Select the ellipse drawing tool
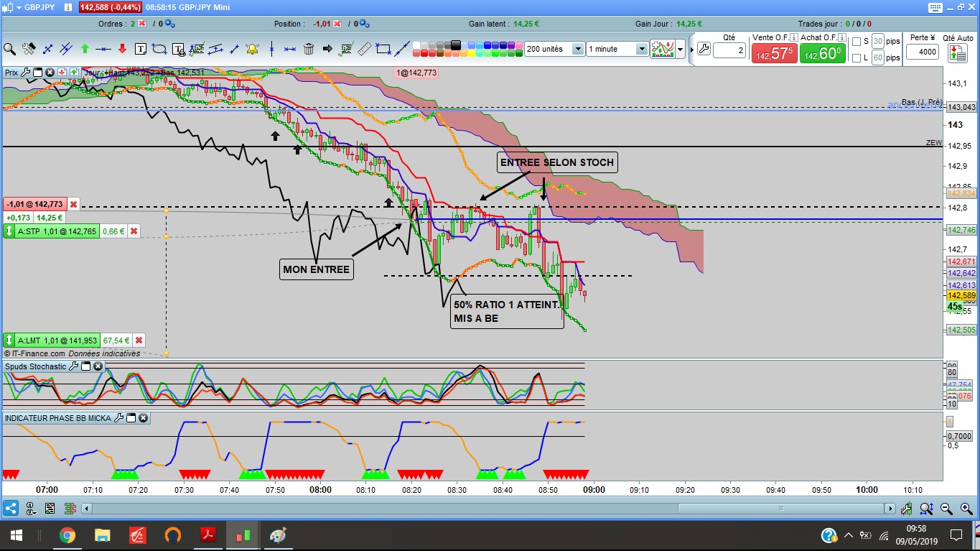Image resolution: width=980 pixels, height=551 pixels. tap(159, 49)
